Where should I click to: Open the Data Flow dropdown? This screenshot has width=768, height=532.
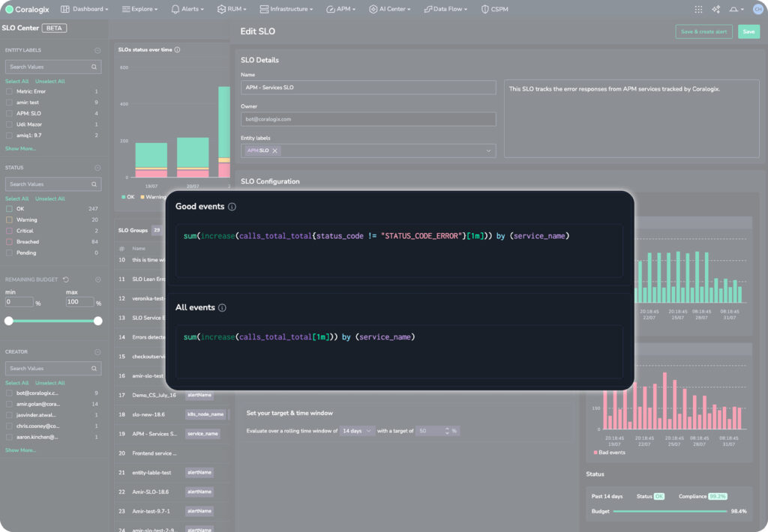pyautogui.click(x=445, y=9)
